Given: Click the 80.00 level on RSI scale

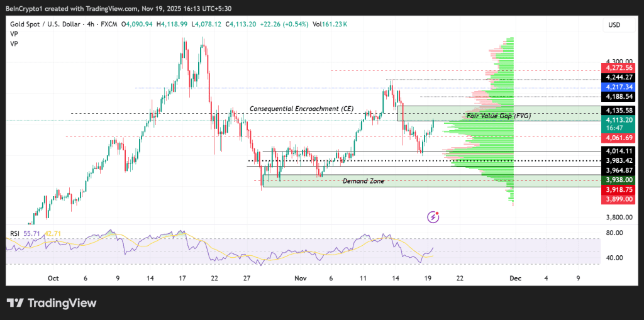Looking at the screenshot, I should pyautogui.click(x=613, y=233).
